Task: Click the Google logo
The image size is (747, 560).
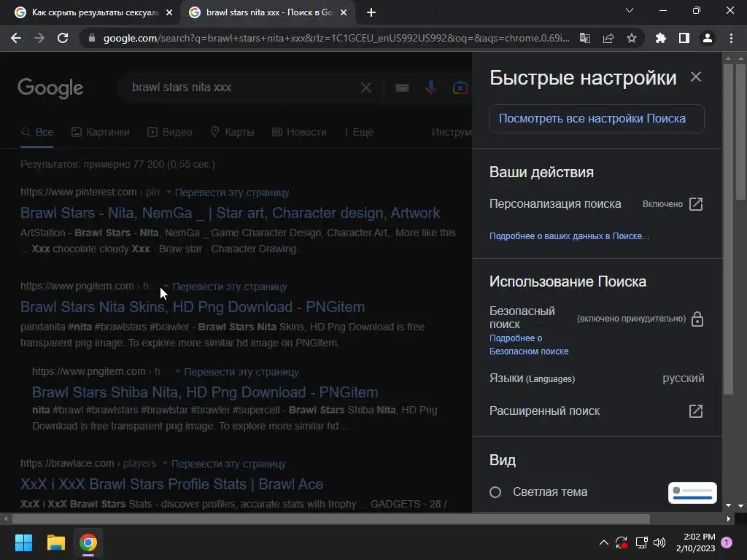Action: 50,88
